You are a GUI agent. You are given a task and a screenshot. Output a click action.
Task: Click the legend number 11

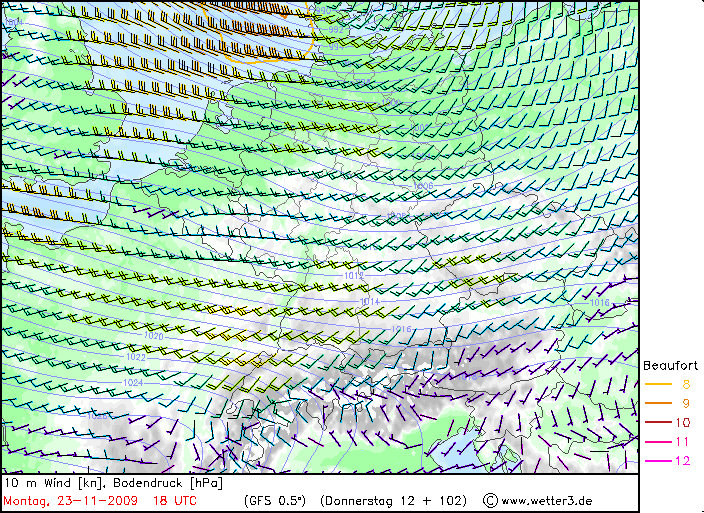[682, 442]
